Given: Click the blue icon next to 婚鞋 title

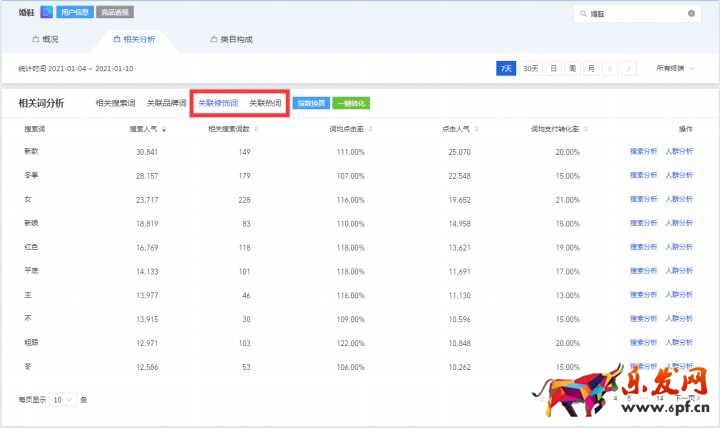Looking at the screenshot, I should (46, 13).
